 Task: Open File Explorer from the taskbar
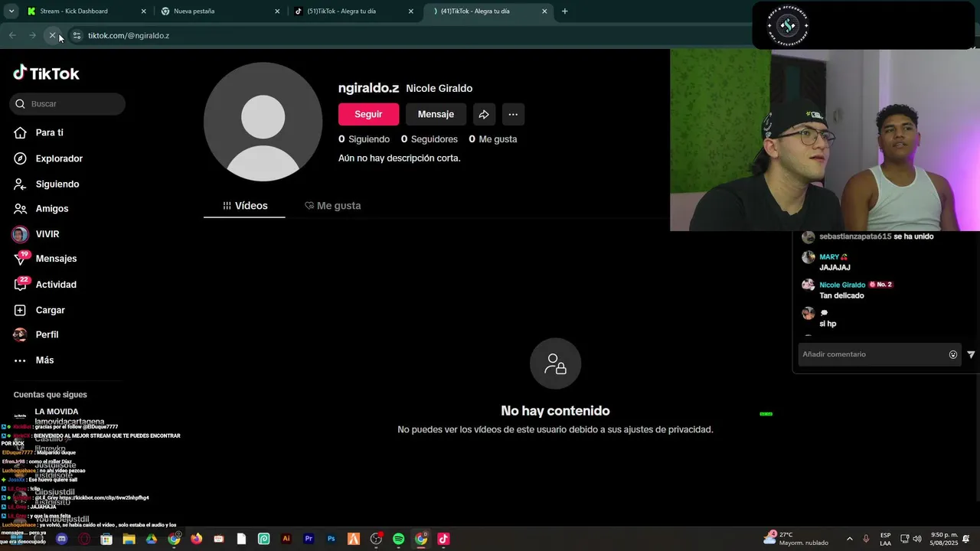pyautogui.click(x=129, y=539)
